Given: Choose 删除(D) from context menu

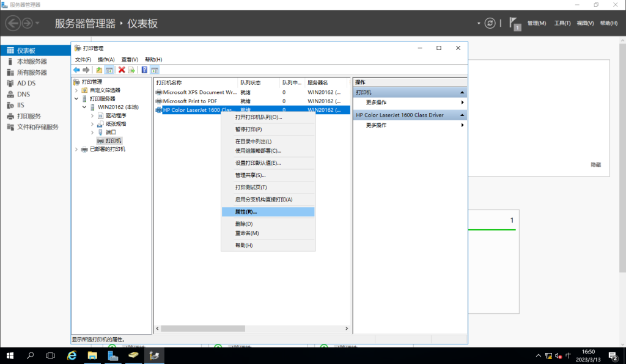Looking at the screenshot, I should [x=268, y=224].
